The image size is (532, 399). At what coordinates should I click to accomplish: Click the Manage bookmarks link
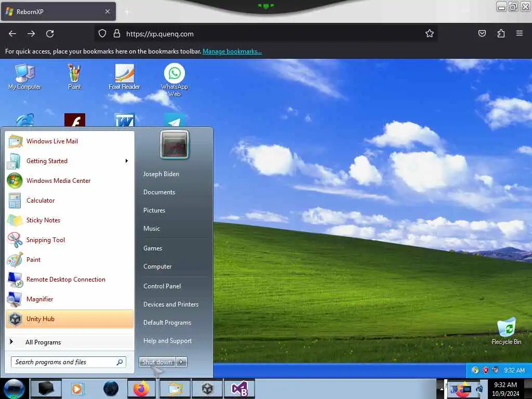coord(232,51)
